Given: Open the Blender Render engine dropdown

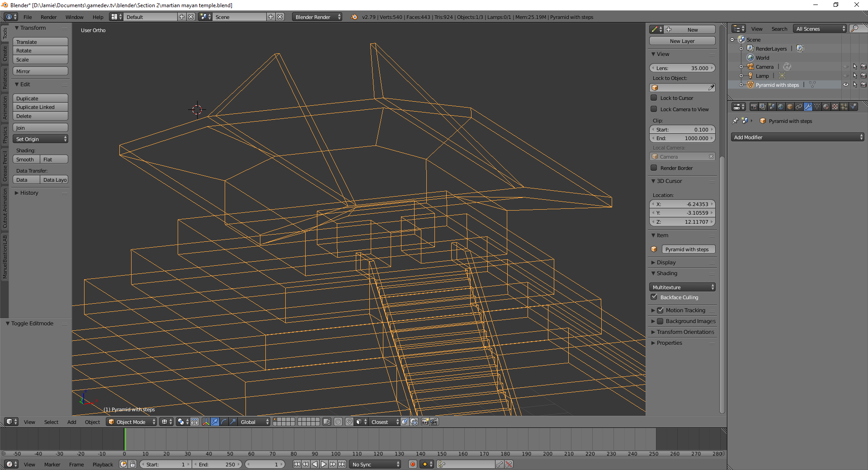Looking at the screenshot, I should pos(317,17).
